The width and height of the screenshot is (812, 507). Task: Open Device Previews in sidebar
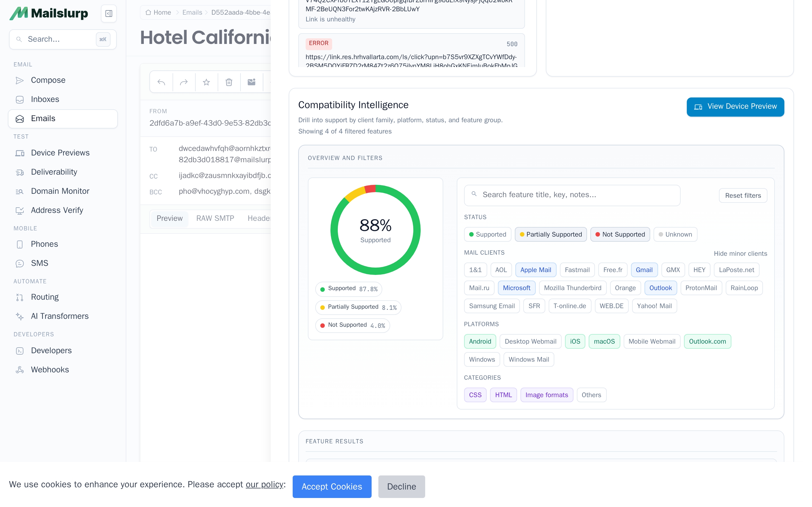pos(60,153)
